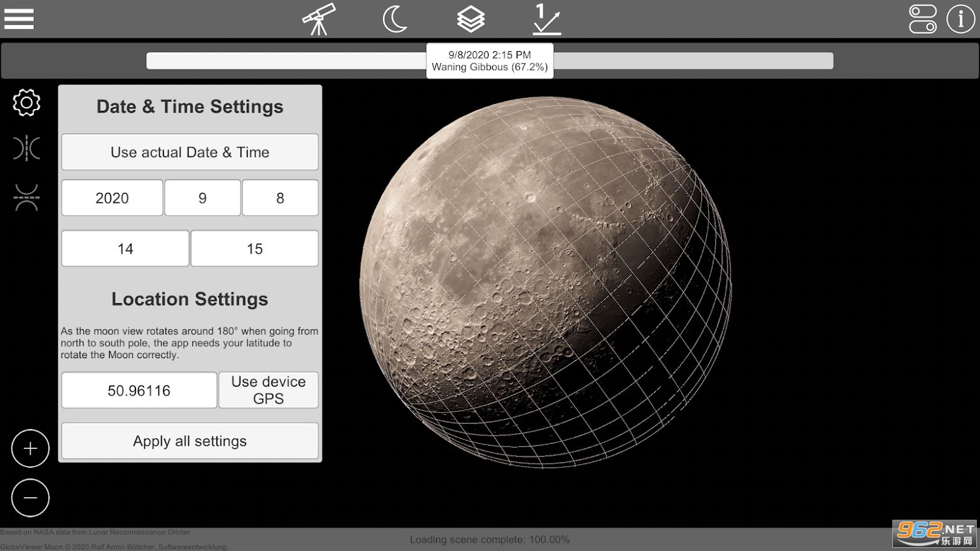980x551 pixels.
Task: Click Apply all settings button
Action: [190, 441]
